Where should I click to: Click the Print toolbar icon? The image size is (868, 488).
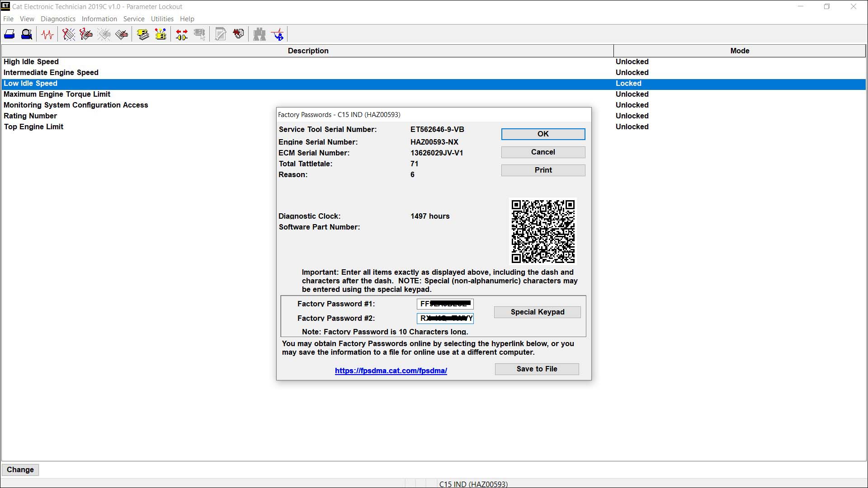(9, 34)
